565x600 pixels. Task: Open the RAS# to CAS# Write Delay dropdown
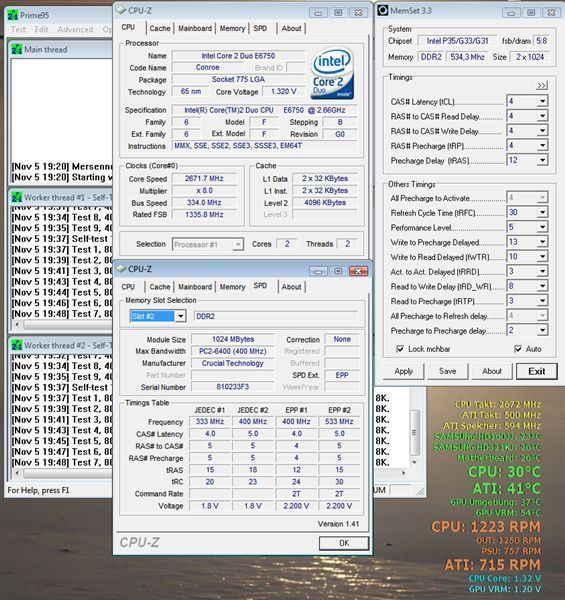[x=542, y=131]
